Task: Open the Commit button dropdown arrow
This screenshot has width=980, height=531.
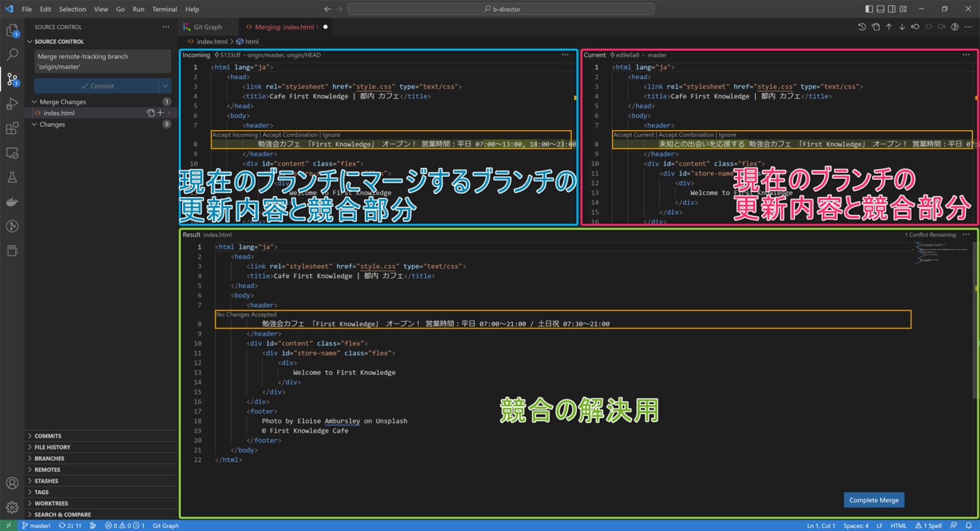Action: click(x=165, y=86)
